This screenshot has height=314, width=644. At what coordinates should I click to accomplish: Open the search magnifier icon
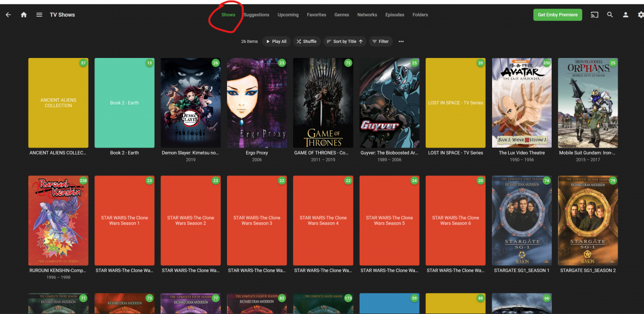pyautogui.click(x=610, y=15)
